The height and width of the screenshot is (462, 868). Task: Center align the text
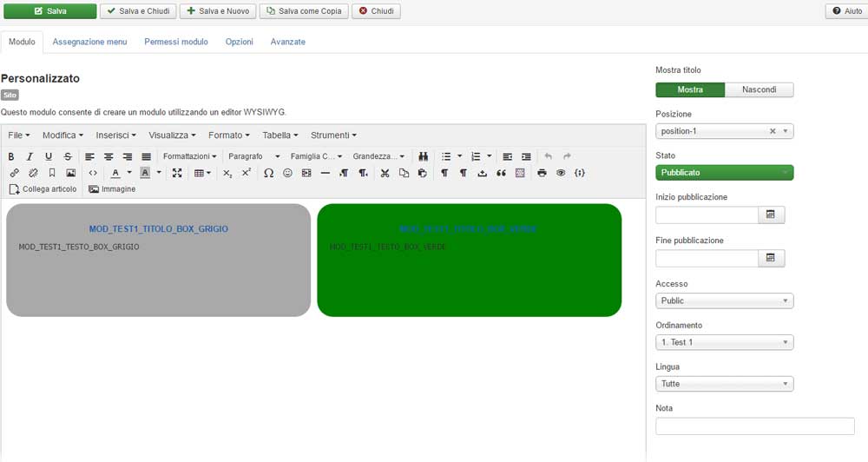[108, 156]
